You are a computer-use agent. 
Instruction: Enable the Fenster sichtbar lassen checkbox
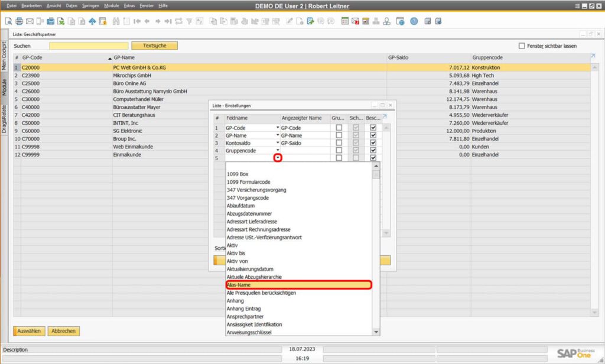click(522, 46)
